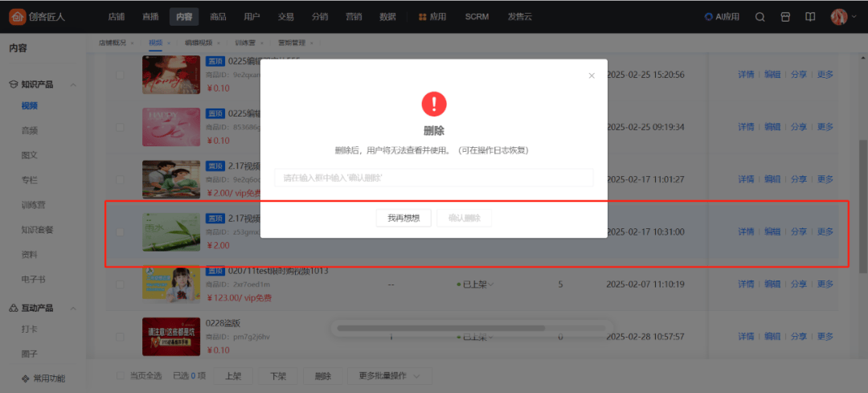
Task: Check the 当页全选 select-all checkbox
Action: click(x=121, y=375)
